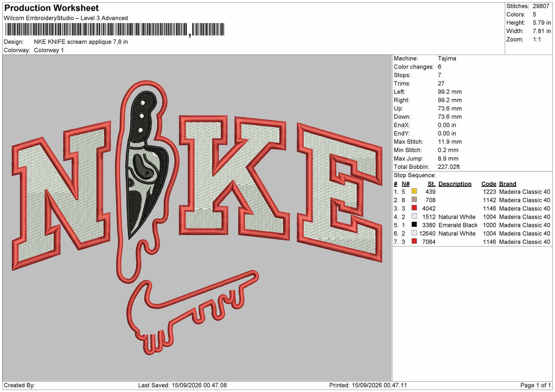Click the Down: label

(402, 116)
